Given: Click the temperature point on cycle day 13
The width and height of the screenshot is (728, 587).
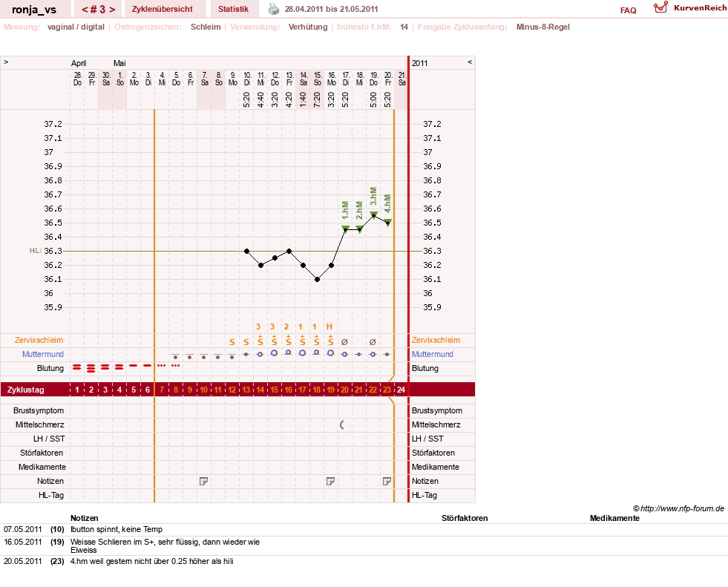Looking at the screenshot, I should pos(246,252).
